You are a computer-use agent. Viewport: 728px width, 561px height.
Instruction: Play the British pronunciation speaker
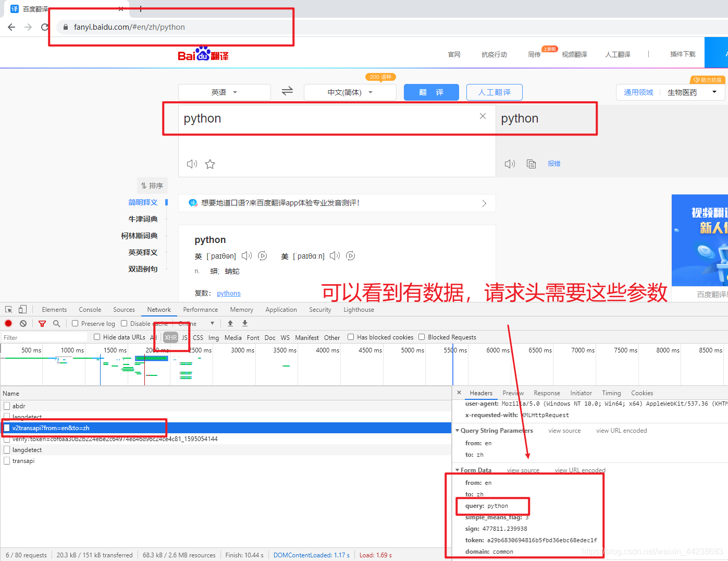(x=246, y=255)
